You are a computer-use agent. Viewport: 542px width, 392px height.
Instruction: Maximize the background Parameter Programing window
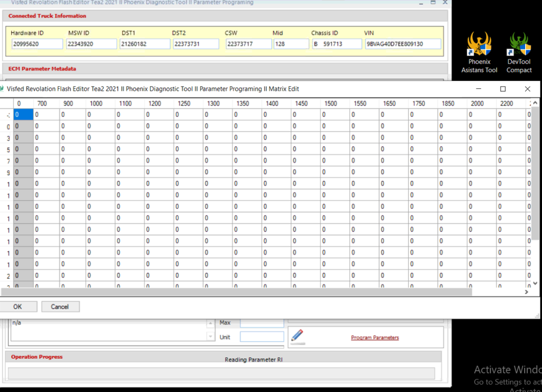pyautogui.click(x=433, y=3)
